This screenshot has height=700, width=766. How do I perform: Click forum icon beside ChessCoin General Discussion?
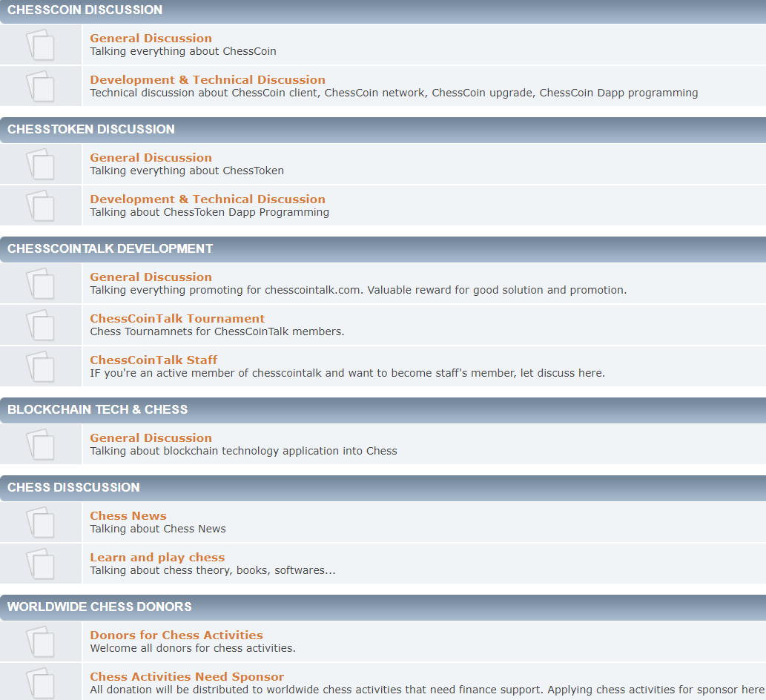(x=40, y=44)
